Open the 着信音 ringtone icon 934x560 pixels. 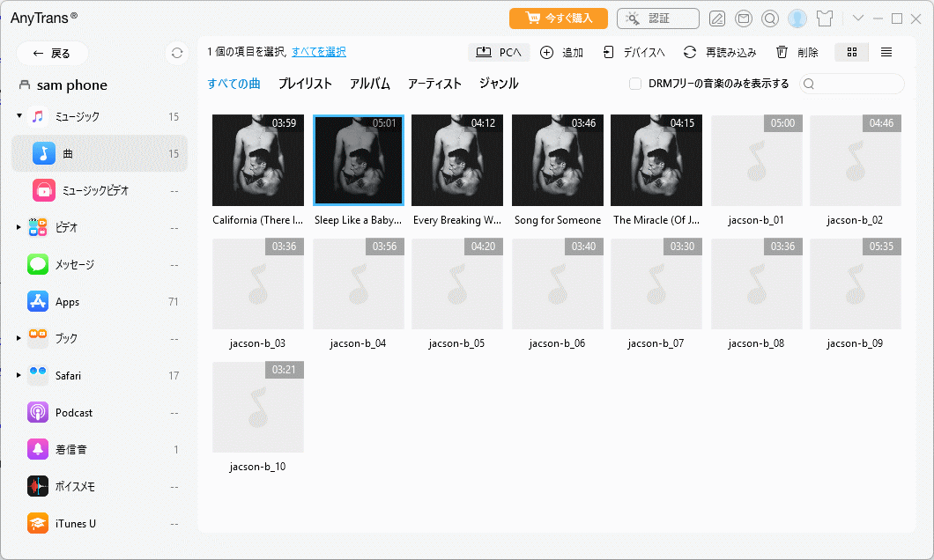click(x=38, y=449)
